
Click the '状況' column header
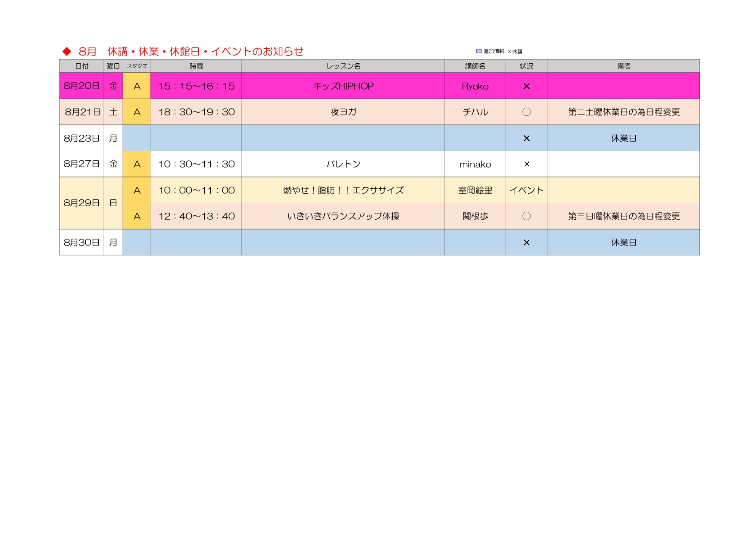(526, 66)
